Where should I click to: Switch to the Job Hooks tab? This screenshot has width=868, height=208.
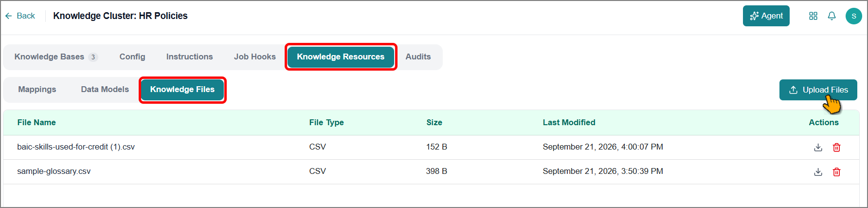pos(254,57)
